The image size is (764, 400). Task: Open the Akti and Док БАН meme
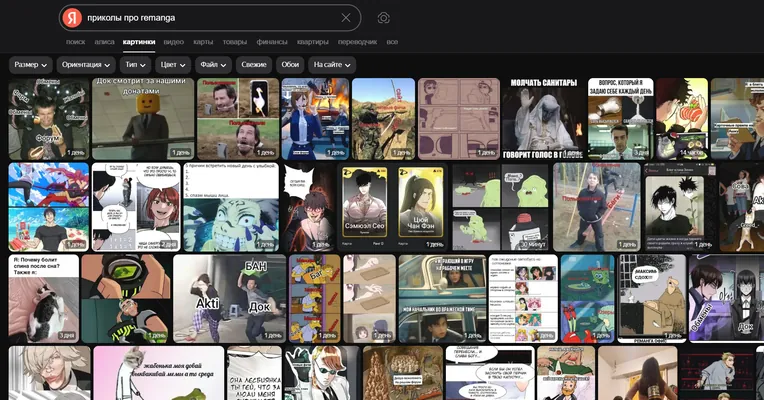point(229,299)
